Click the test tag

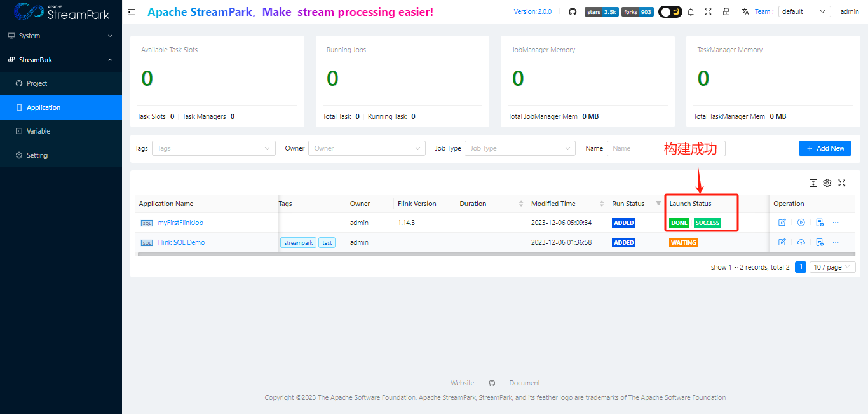[327, 242]
